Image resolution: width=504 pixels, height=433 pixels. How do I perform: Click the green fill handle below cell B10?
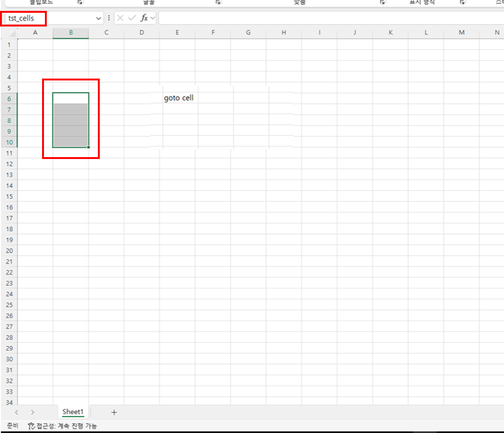[88, 147]
